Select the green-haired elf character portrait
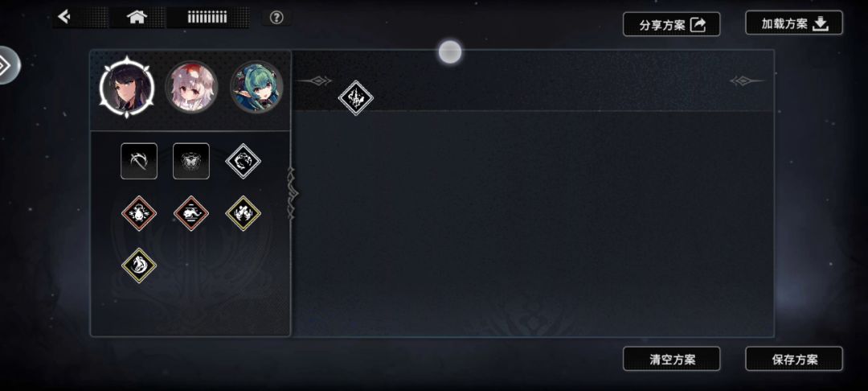 [x=256, y=87]
